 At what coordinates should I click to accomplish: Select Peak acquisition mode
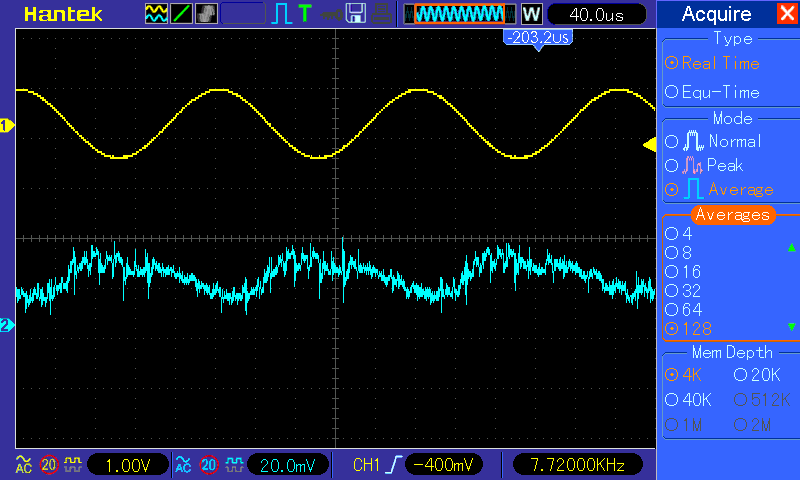coord(704,165)
